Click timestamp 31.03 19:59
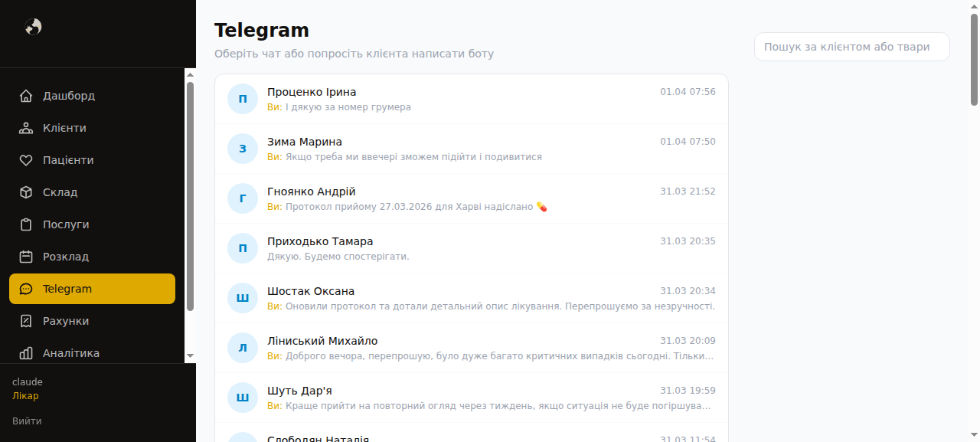 [688, 391]
